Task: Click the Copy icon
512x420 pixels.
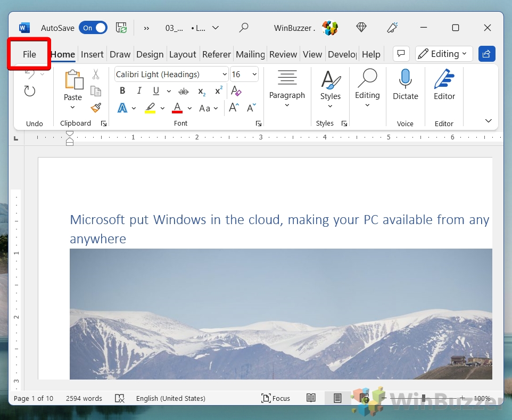Action: (x=96, y=91)
